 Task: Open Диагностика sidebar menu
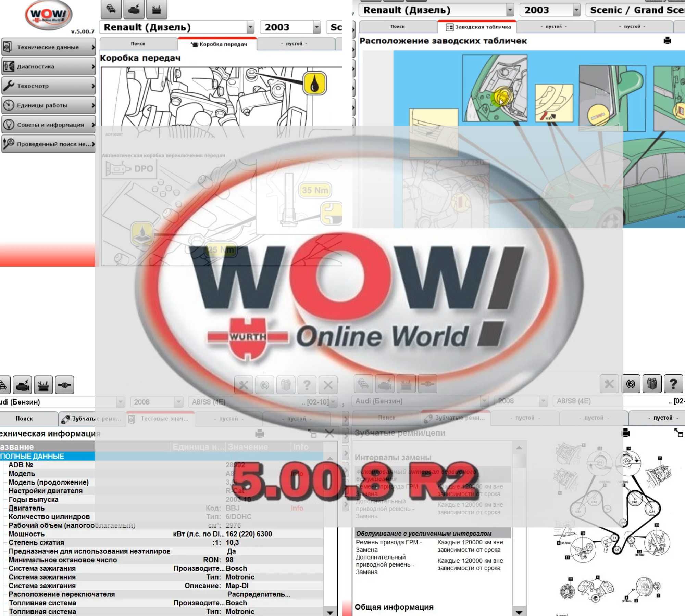(x=48, y=66)
